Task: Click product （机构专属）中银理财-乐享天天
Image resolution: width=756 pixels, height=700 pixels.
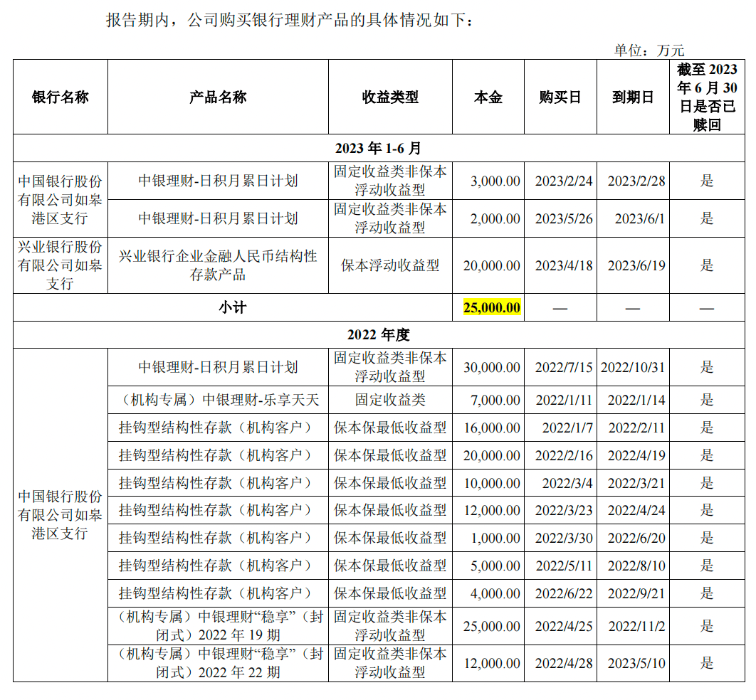Action: 218,400
